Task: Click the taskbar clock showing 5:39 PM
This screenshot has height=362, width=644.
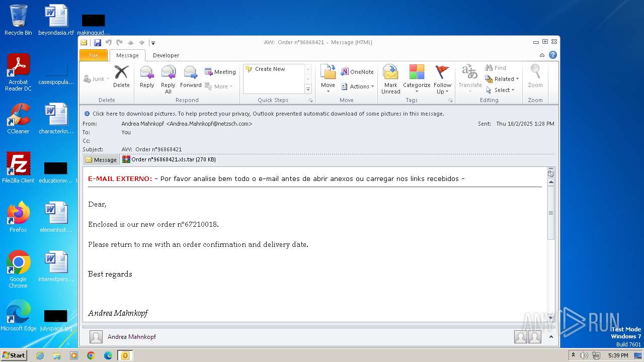Action: click(618, 355)
